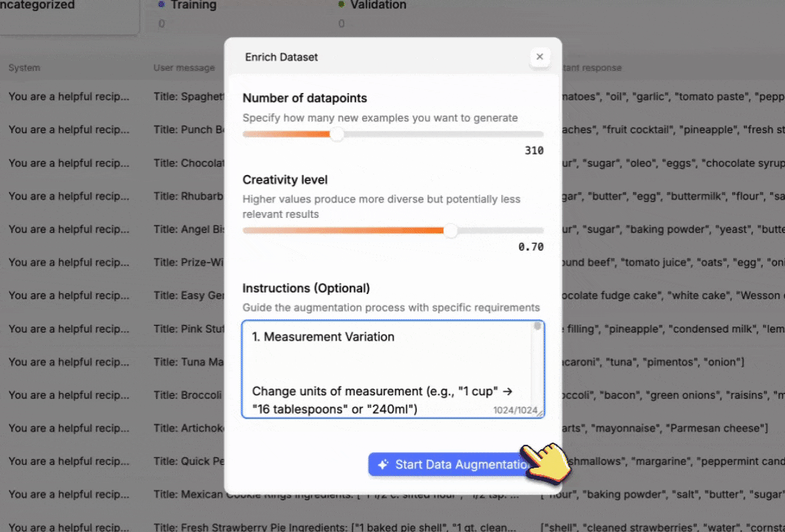Click the Enrich Dataset dialog title
Viewport: 785px width, 532px height.
(x=282, y=57)
